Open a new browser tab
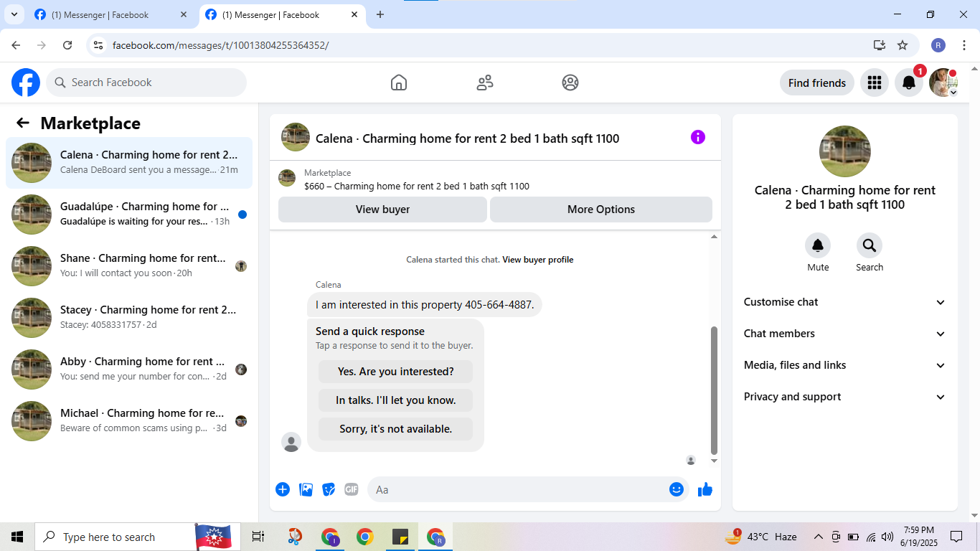The image size is (980, 551). click(x=380, y=14)
